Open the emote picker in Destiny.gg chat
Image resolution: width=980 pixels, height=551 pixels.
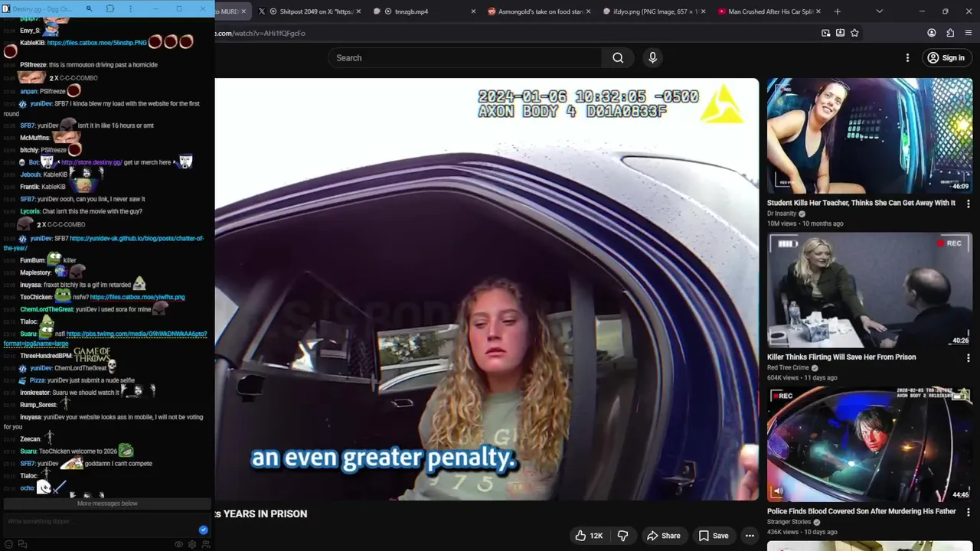[8, 544]
